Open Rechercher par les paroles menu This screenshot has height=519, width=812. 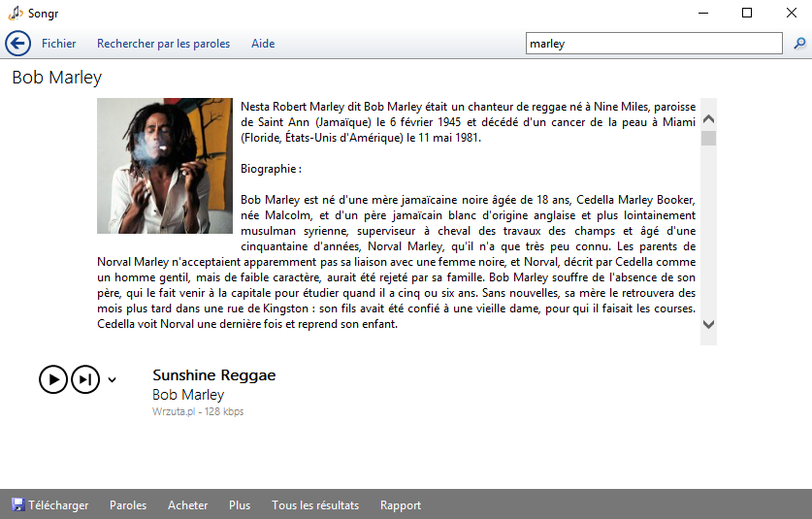(164, 44)
